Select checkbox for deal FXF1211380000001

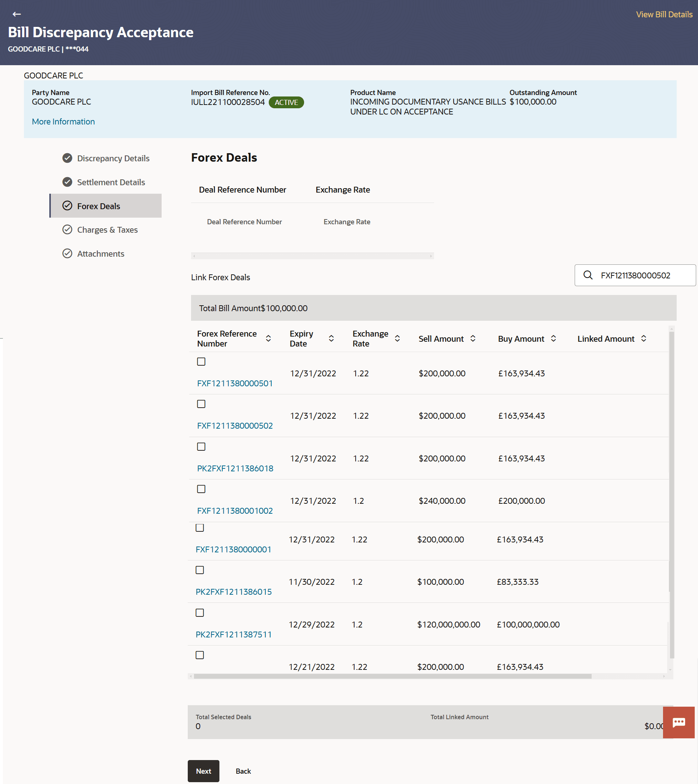pos(200,528)
